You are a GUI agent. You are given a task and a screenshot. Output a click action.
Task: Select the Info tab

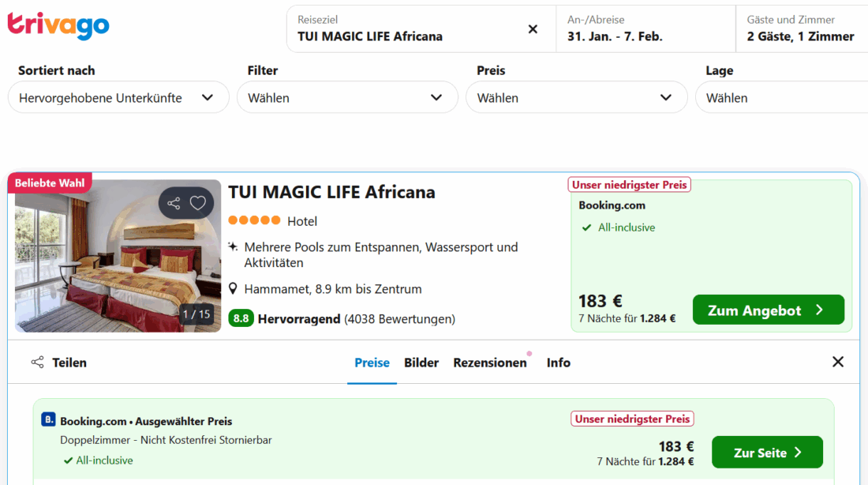558,363
